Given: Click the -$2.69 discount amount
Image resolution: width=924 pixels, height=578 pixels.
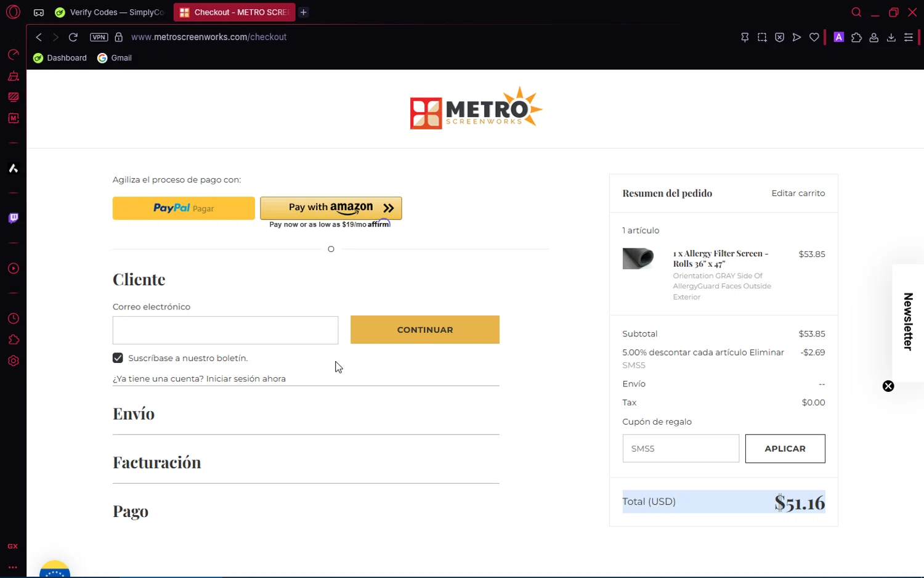Looking at the screenshot, I should [x=813, y=352].
